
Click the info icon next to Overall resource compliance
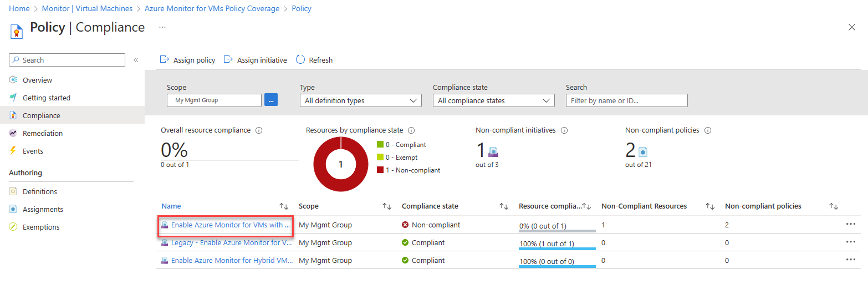coord(259,130)
